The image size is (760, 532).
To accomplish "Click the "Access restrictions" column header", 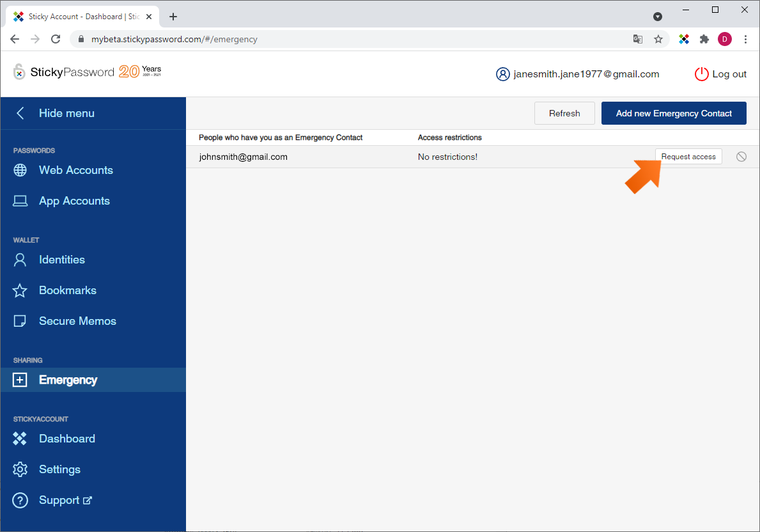I will (450, 137).
